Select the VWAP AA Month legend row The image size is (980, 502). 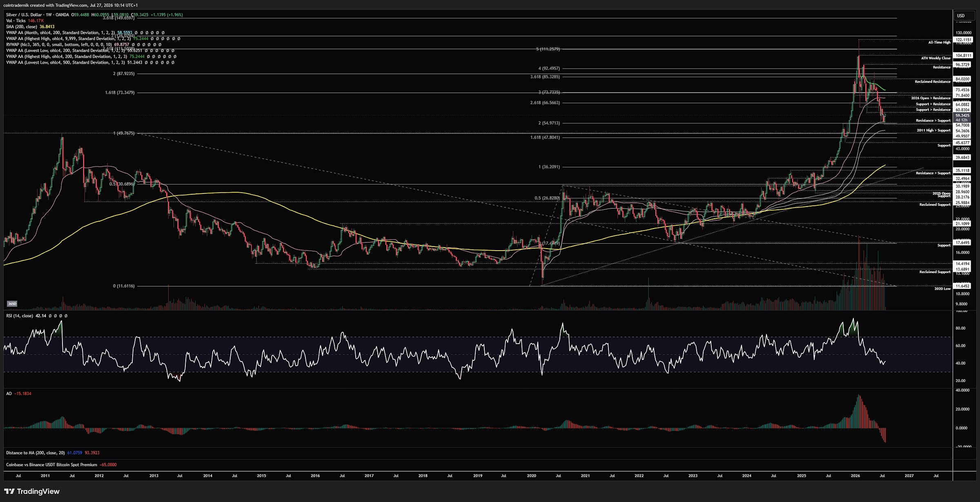[x=85, y=33]
